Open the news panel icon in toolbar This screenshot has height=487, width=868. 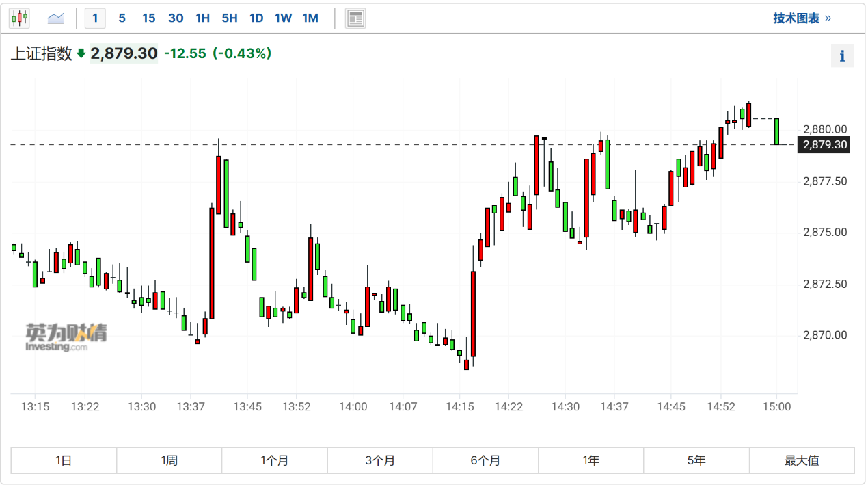(355, 18)
